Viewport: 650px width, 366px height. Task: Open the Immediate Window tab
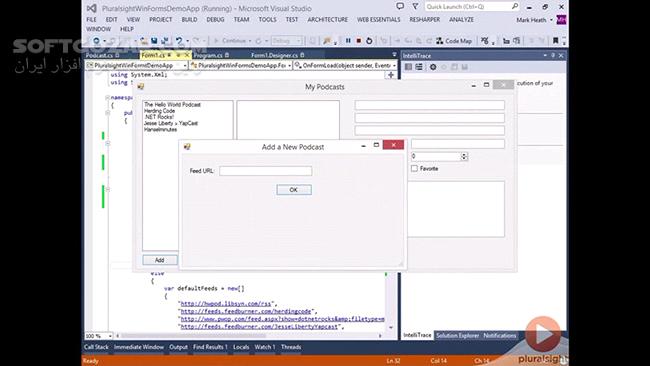pyautogui.click(x=139, y=347)
